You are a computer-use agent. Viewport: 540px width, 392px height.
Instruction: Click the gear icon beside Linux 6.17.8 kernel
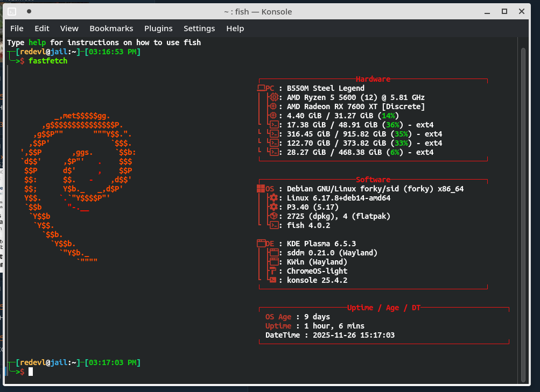tap(273, 198)
